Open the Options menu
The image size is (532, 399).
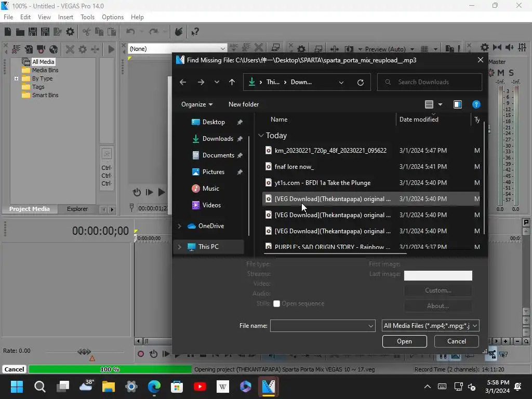[113, 17]
